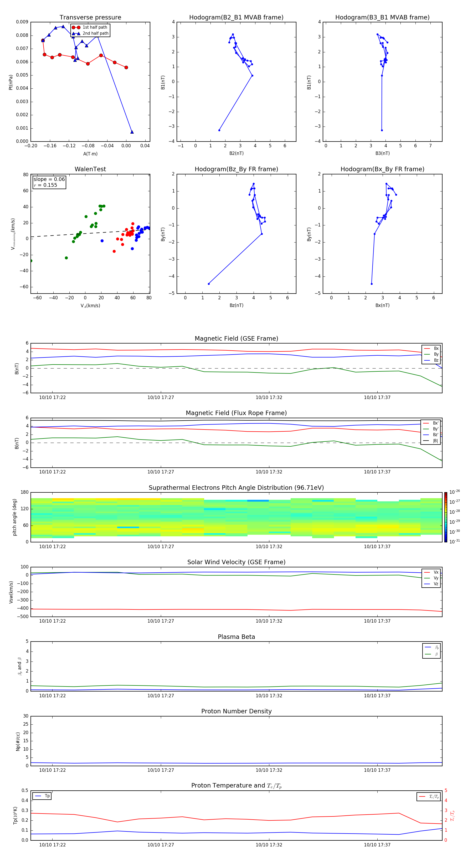Click the "Magnetic Field (Flux Rope Frame)" title
Image resolution: width=473 pixels, height=868 pixels.
click(x=236, y=413)
